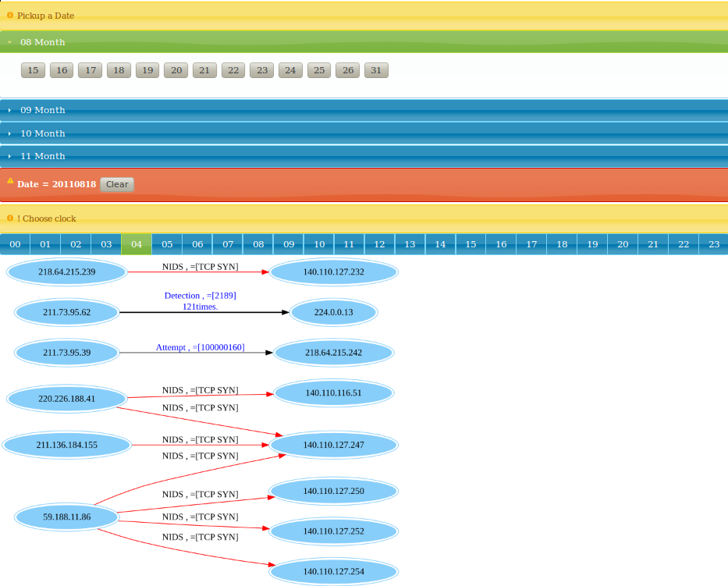Choose hour 07 in clock bar
This screenshot has height=586, width=728.
228,244
